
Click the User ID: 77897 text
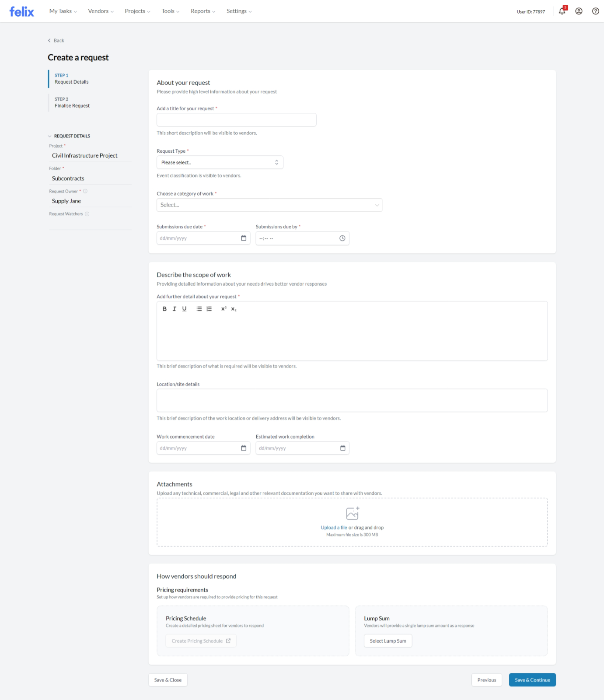[531, 12]
